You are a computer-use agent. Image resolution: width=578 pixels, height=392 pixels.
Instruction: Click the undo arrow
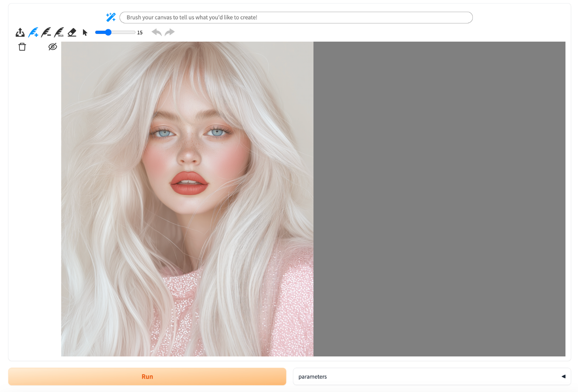[157, 32]
